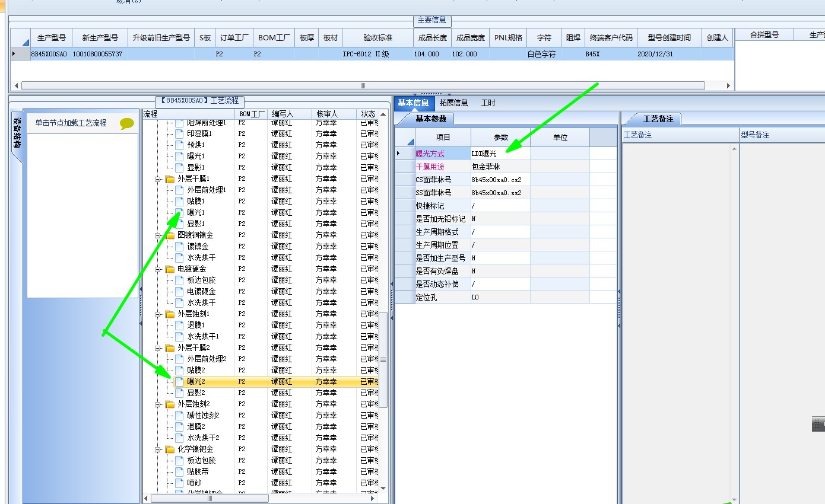Click the 核审人 column header in process tree
The width and height of the screenshot is (825, 504).
[x=334, y=114]
